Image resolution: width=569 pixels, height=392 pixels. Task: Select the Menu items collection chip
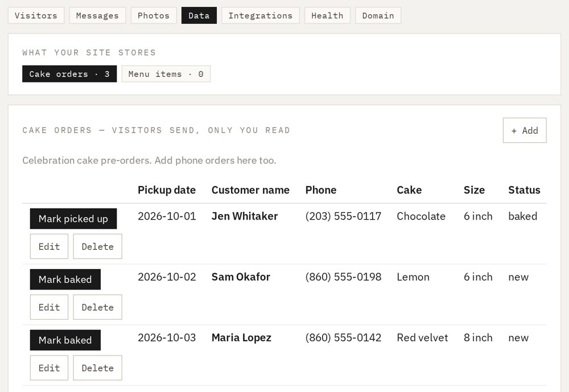[166, 74]
